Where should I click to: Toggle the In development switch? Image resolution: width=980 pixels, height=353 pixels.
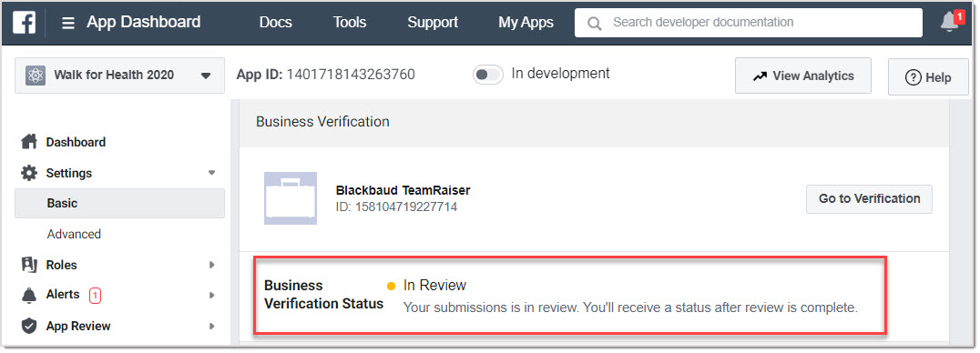click(x=487, y=75)
